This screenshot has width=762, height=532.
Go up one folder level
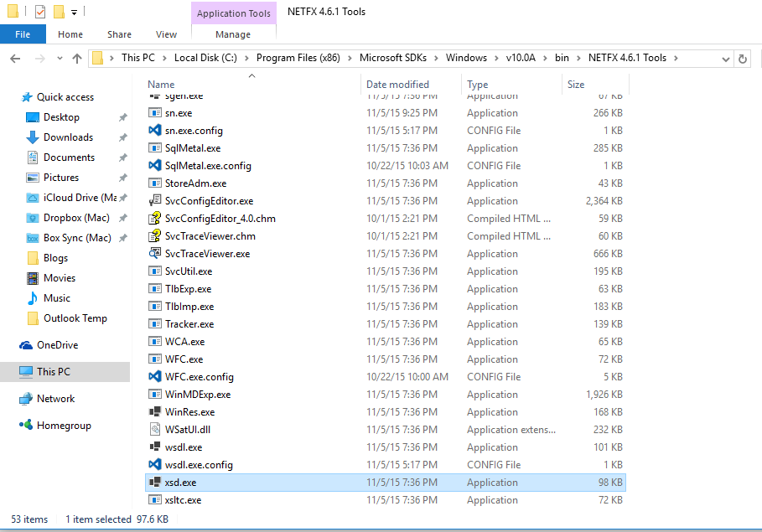pyautogui.click(x=77, y=59)
